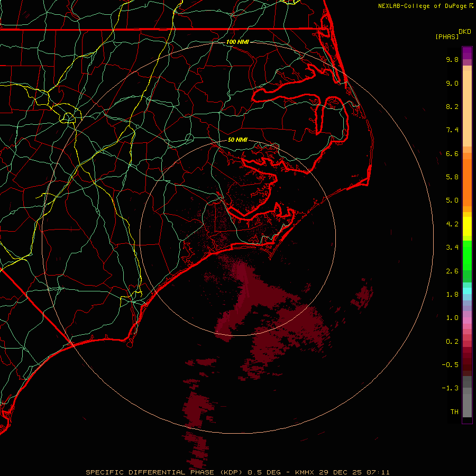Pick the bright green segment of the color bar
476x476 pixels.
coord(467,255)
